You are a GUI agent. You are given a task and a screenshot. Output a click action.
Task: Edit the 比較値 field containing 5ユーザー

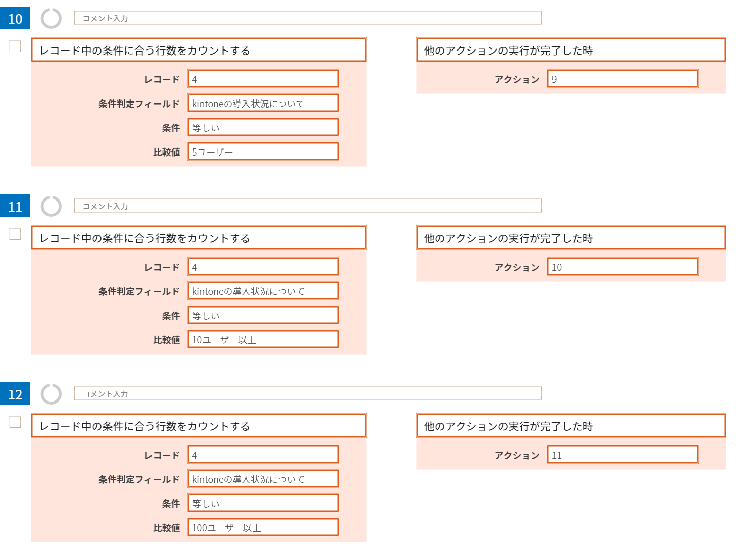coord(263,152)
